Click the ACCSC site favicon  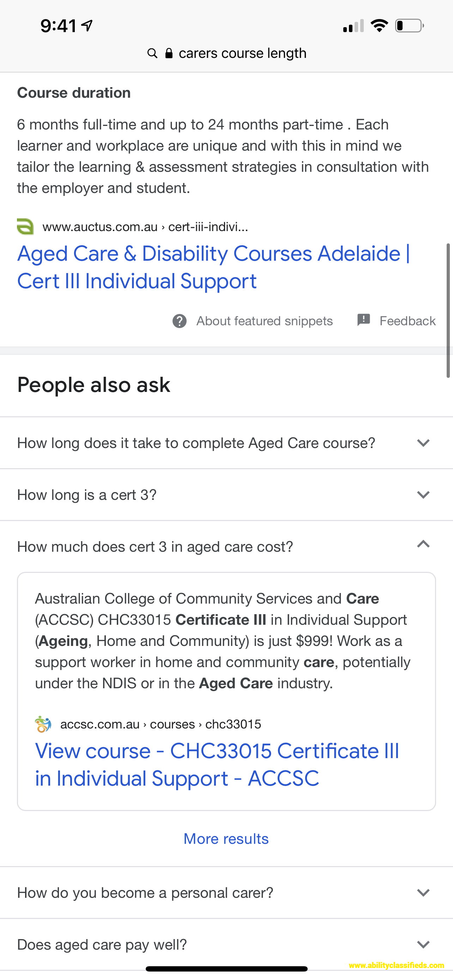point(43,724)
